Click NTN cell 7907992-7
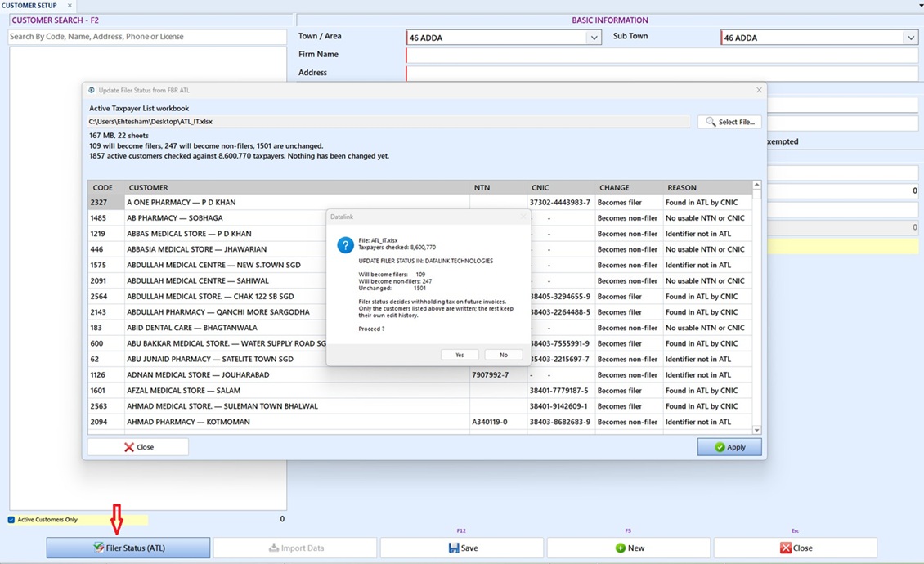 (x=498, y=375)
